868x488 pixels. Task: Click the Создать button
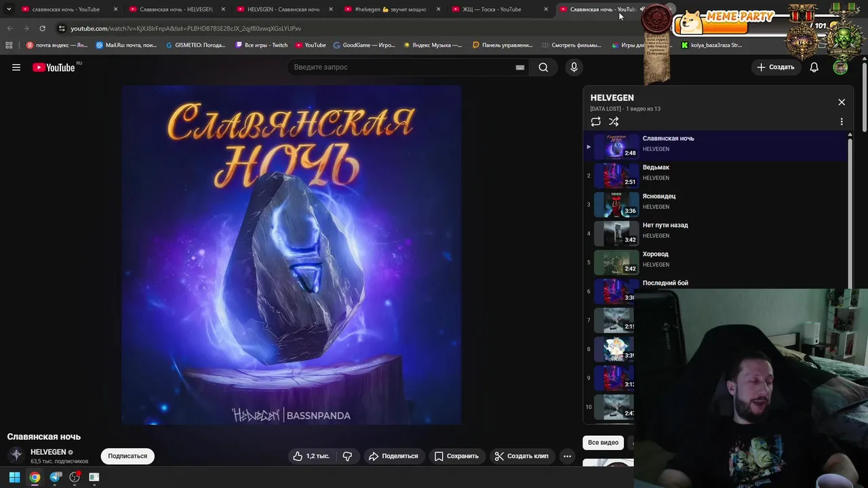775,67
